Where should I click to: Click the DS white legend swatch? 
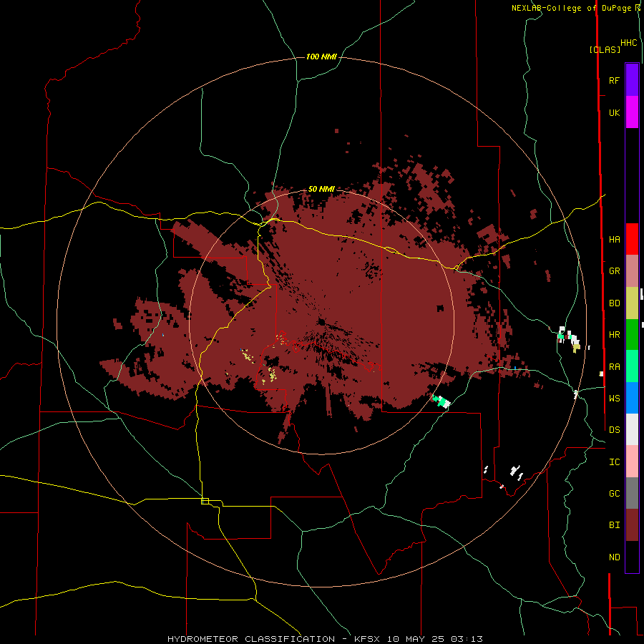632,429
